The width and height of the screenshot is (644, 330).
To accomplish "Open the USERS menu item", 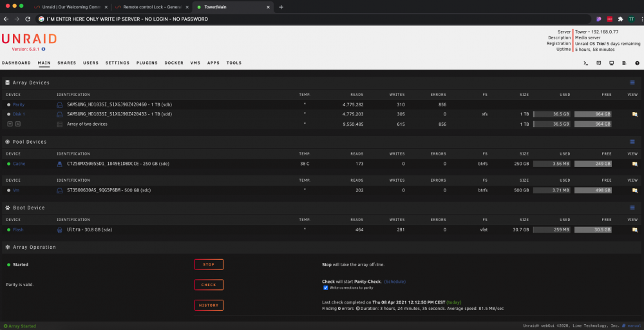I will 91,63.
